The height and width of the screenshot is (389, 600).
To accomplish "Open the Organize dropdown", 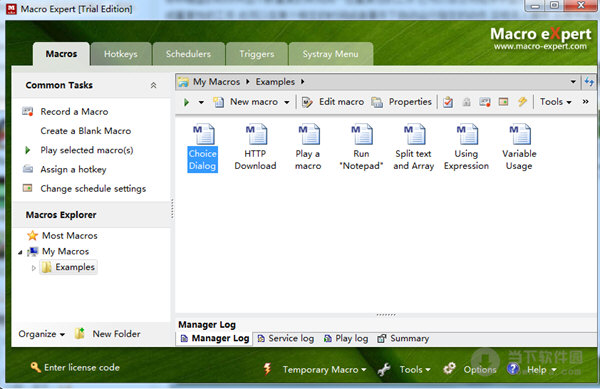I will tap(41, 334).
